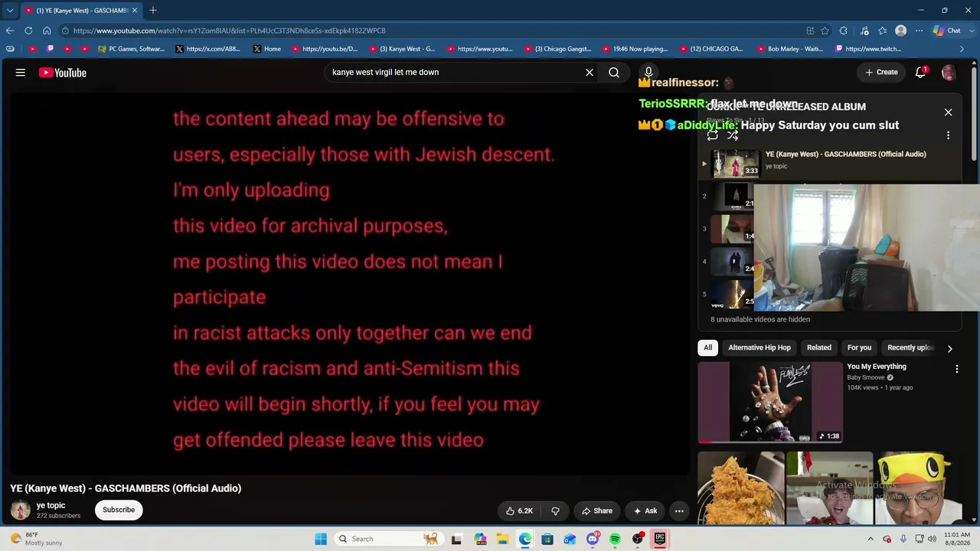The image size is (980, 551).
Task: Reload the current page
Action: (x=28, y=31)
